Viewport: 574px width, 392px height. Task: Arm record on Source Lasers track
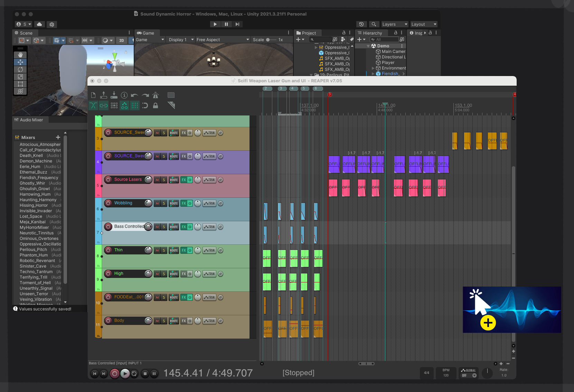click(x=108, y=179)
